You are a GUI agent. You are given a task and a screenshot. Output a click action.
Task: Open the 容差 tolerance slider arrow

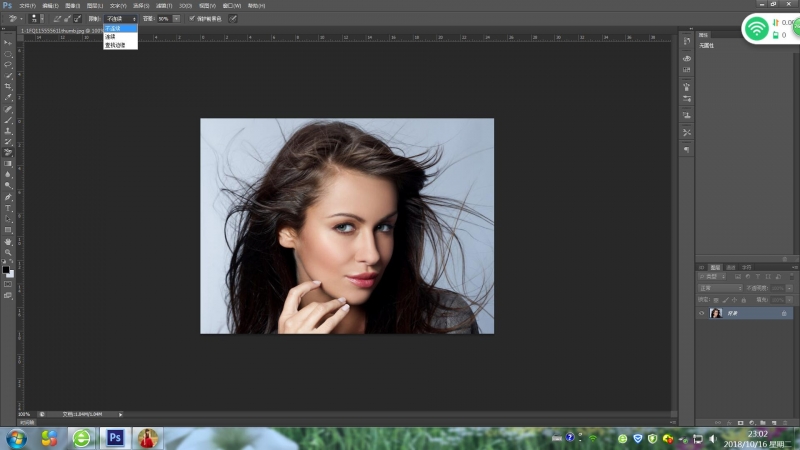(177, 18)
